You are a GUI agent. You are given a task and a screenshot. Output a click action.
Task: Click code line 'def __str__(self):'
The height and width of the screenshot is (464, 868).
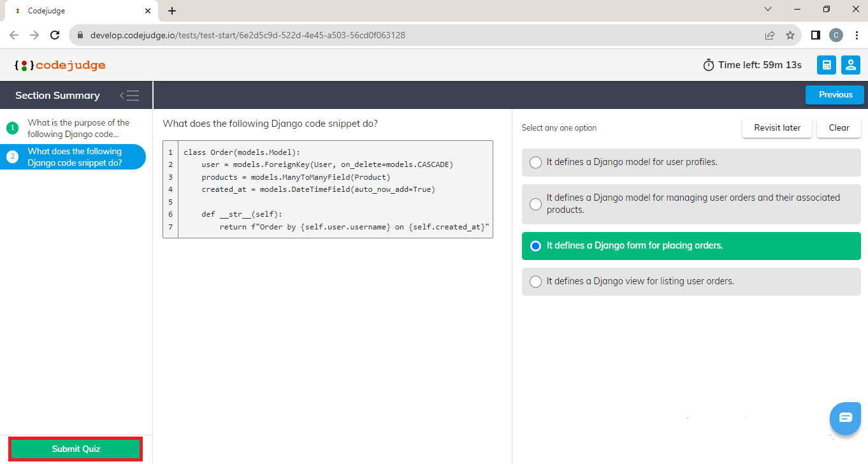242,214
